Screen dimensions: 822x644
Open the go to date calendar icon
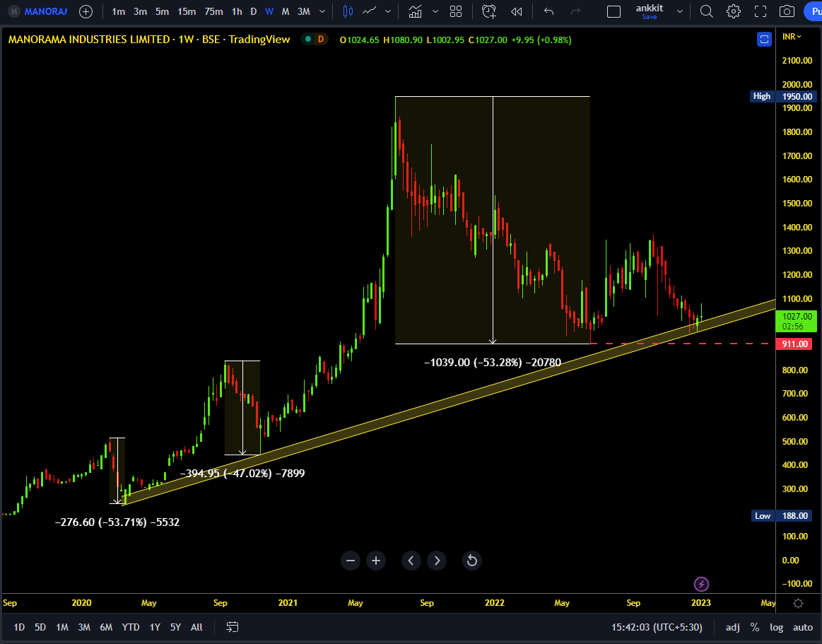233,627
